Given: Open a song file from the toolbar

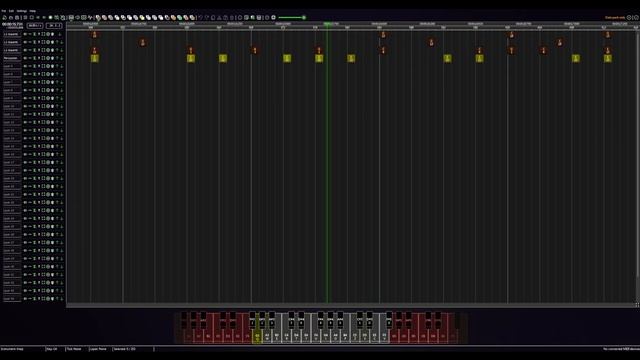Looking at the screenshot, I should click(x=11, y=18).
